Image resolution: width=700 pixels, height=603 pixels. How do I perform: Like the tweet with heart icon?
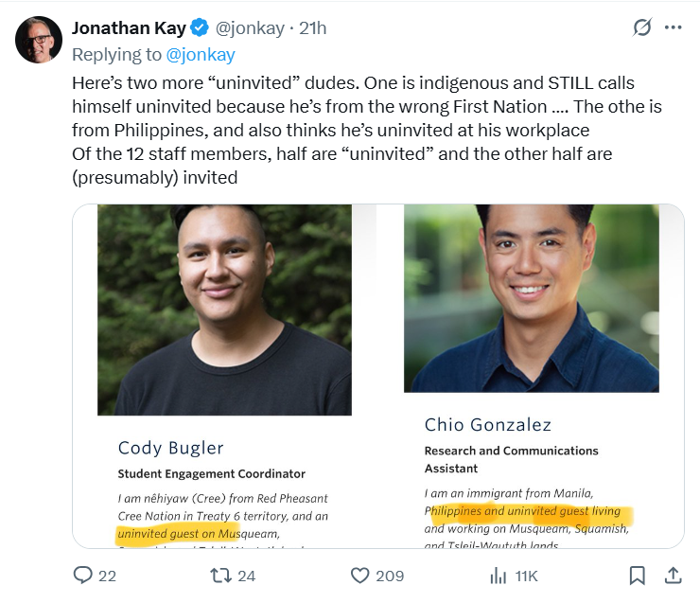[359, 575]
